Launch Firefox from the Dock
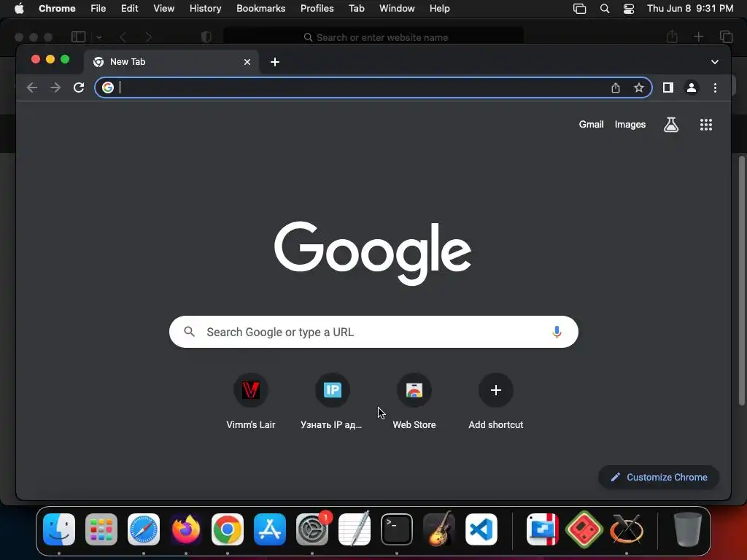The width and height of the screenshot is (747, 560). 186,529
